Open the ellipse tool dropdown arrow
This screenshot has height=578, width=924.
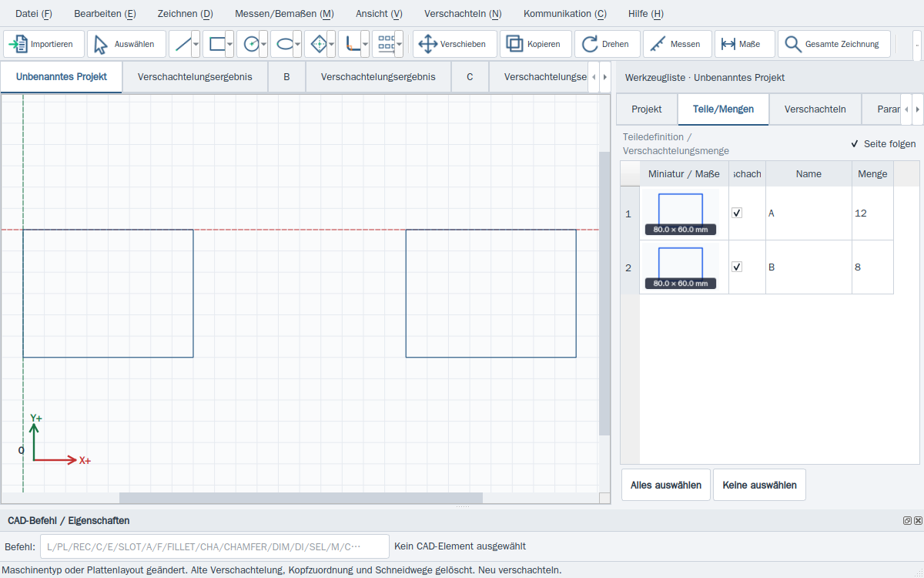click(x=297, y=44)
